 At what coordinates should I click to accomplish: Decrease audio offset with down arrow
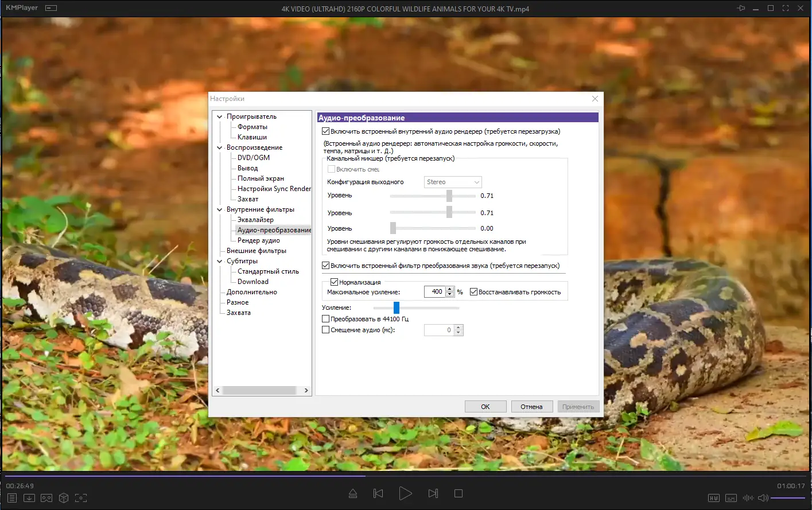[x=458, y=333]
